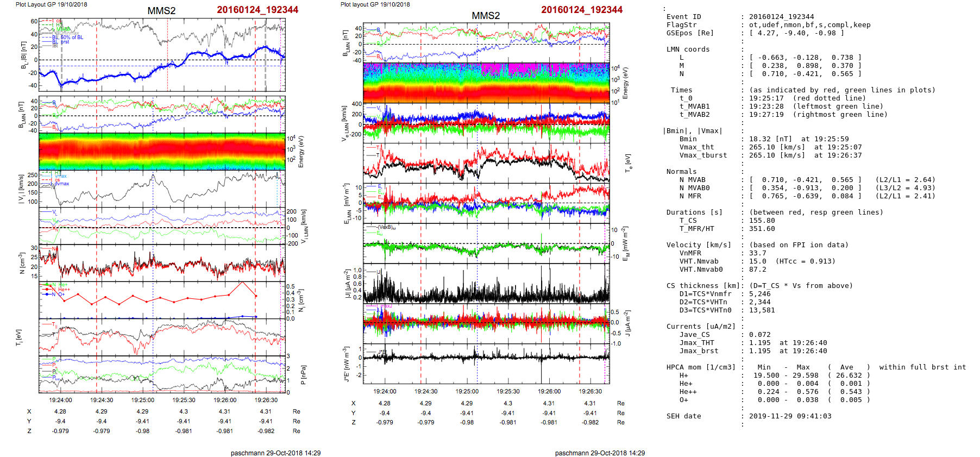The image size is (980, 457).
Task: Select the Jave_CS current value 0.072
Action: (759, 335)
